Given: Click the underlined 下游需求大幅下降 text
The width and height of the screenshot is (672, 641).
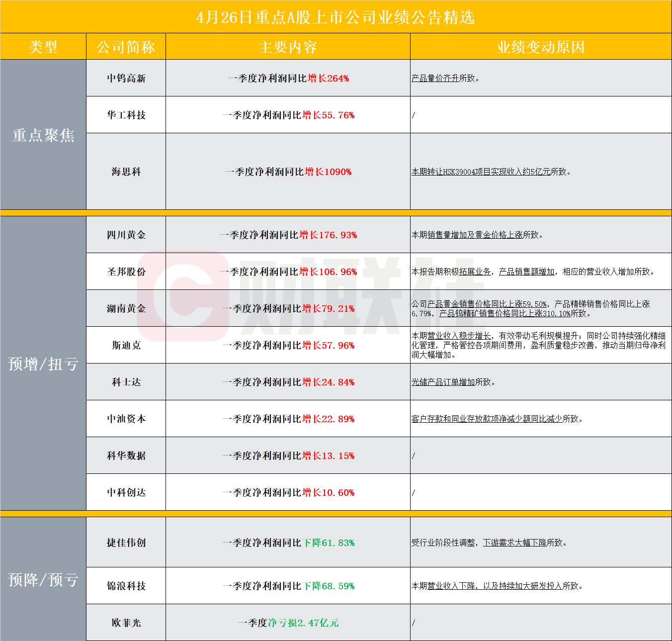Looking at the screenshot, I should point(514,543).
